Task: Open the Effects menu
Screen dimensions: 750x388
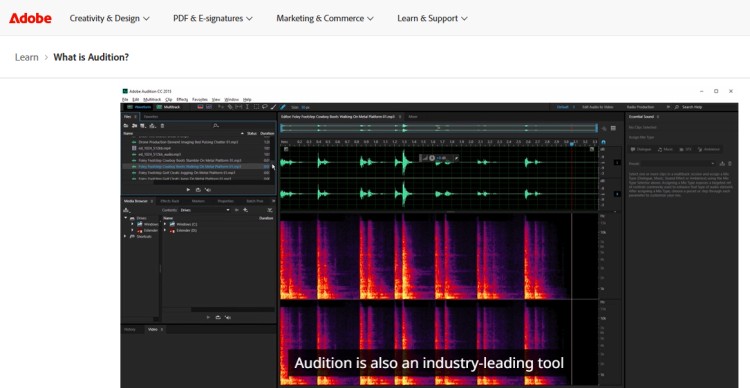Action: coord(182,100)
